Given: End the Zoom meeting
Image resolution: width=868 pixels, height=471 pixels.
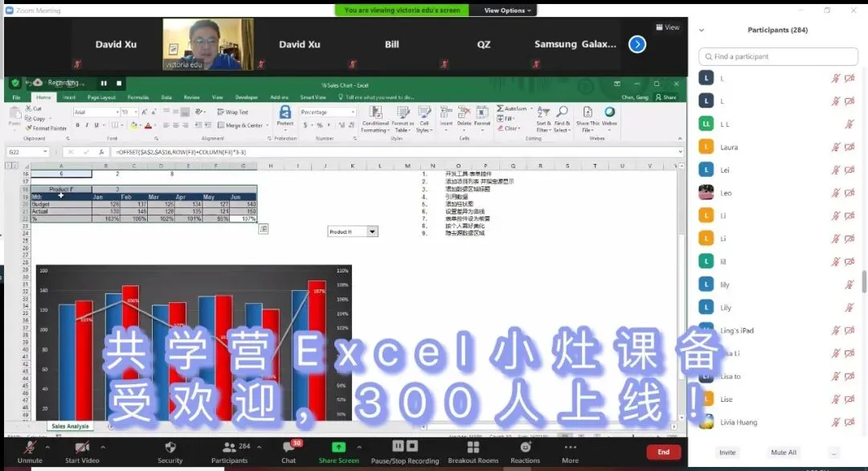Looking at the screenshot, I should click(x=663, y=453).
